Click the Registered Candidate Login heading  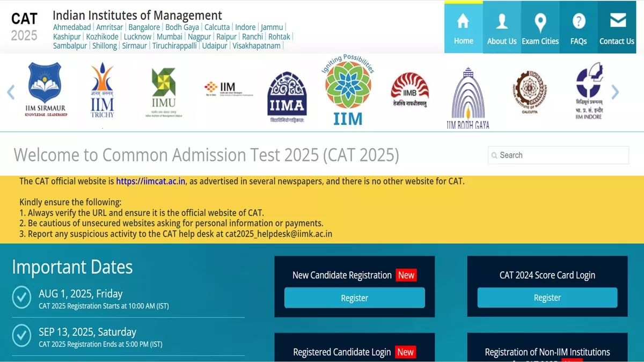point(342,352)
